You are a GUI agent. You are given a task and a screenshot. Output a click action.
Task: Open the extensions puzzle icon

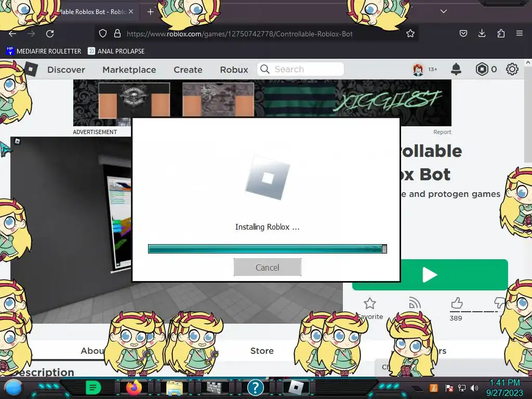click(x=501, y=33)
